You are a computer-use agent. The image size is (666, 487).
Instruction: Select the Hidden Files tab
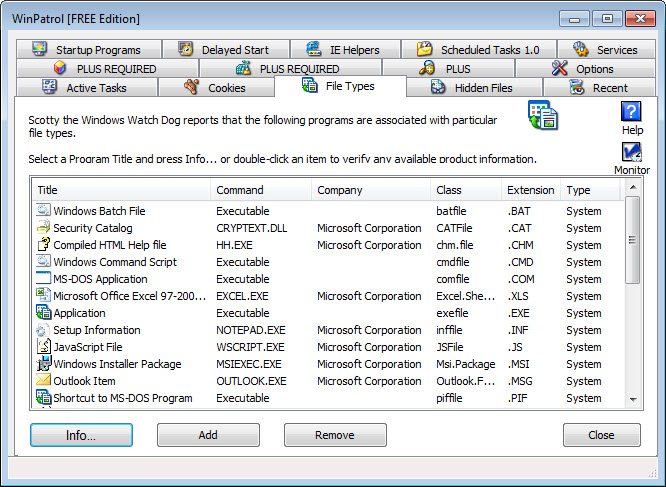pyautogui.click(x=474, y=87)
